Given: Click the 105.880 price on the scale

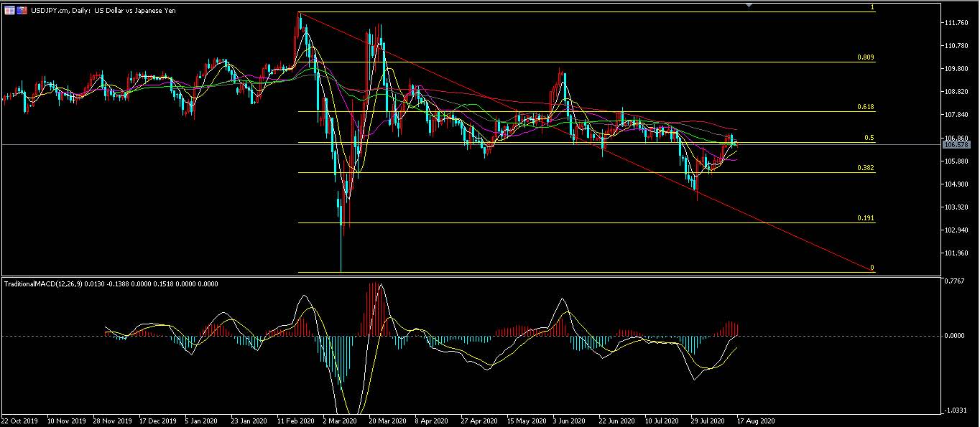Looking at the screenshot, I should tap(958, 161).
